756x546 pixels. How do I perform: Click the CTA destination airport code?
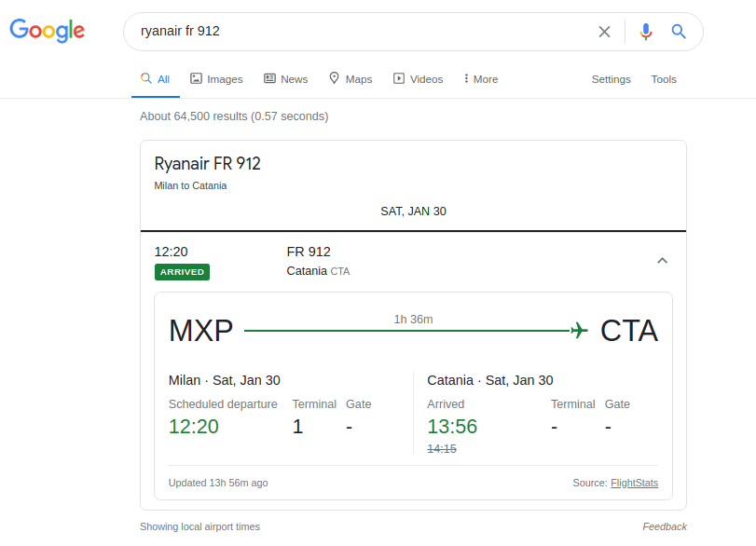click(628, 331)
